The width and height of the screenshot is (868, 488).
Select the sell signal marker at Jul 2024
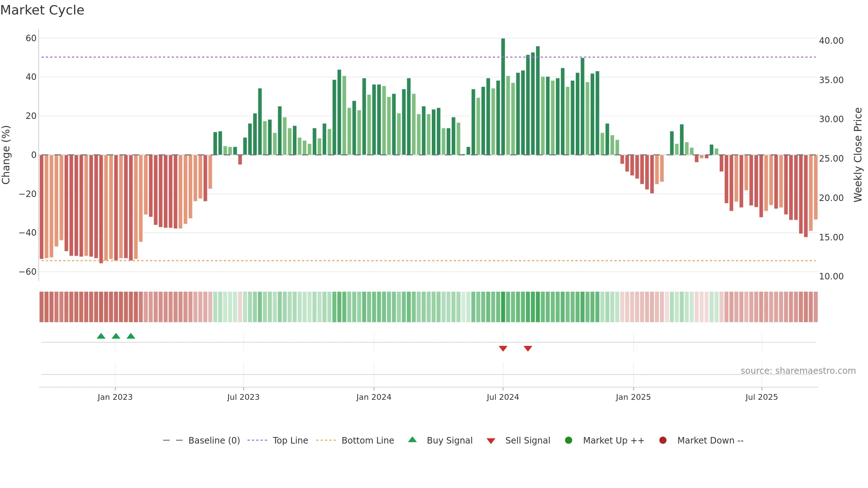point(503,348)
